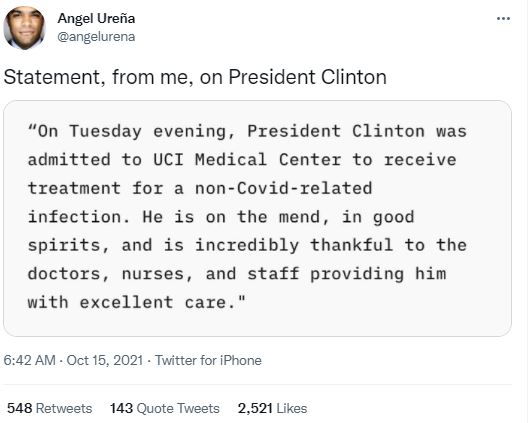The height and width of the screenshot is (423, 528).
Task: Click the 143 quote tweet count number
Action: point(121,408)
